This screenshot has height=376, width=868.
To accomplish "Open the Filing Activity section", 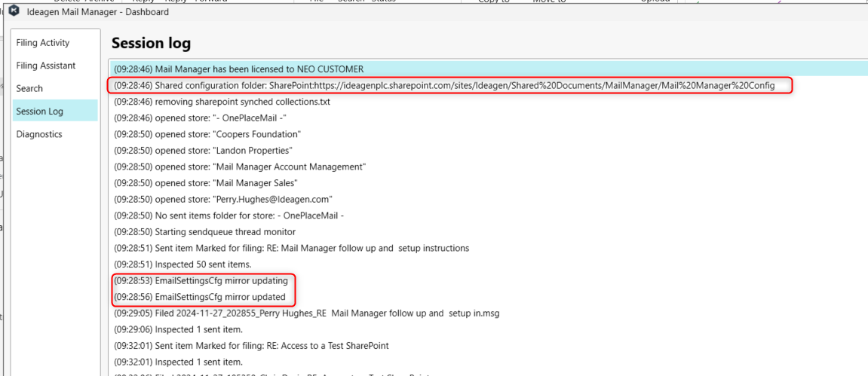I will [43, 43].
